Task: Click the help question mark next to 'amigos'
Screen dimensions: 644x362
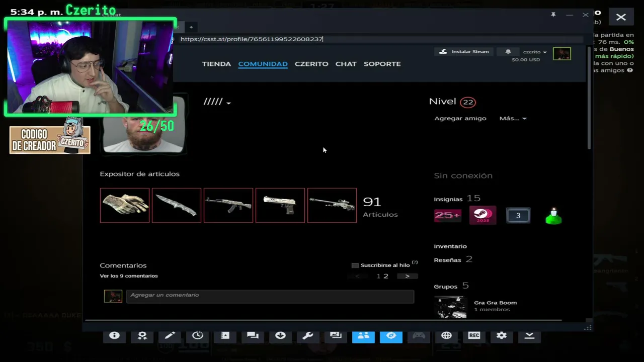Action: tap(629, 70)
